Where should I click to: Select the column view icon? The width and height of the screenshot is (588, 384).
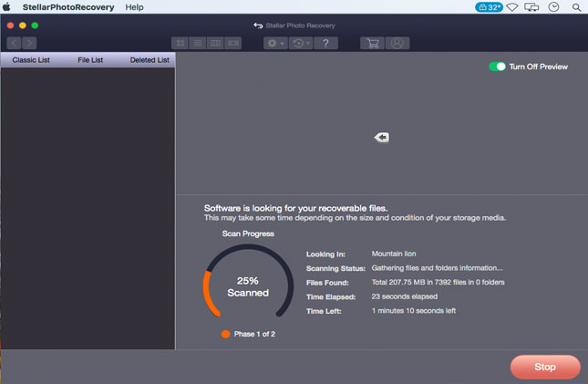point(215,43)
